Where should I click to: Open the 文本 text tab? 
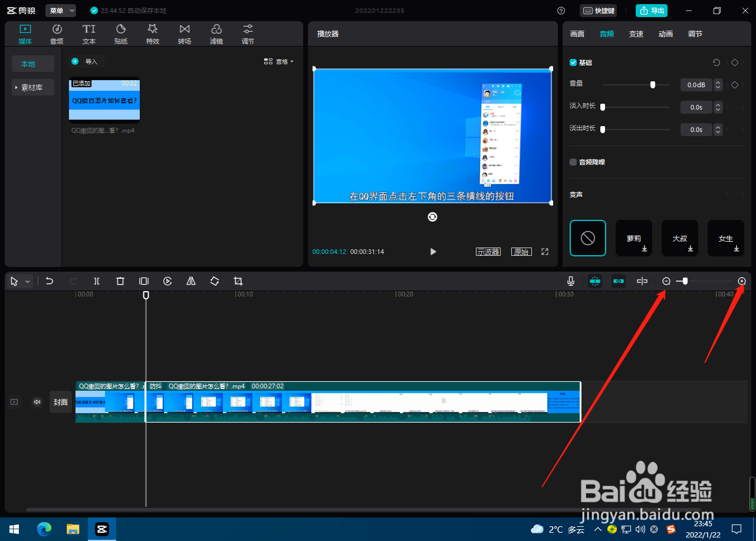click(x=88, y=34)
